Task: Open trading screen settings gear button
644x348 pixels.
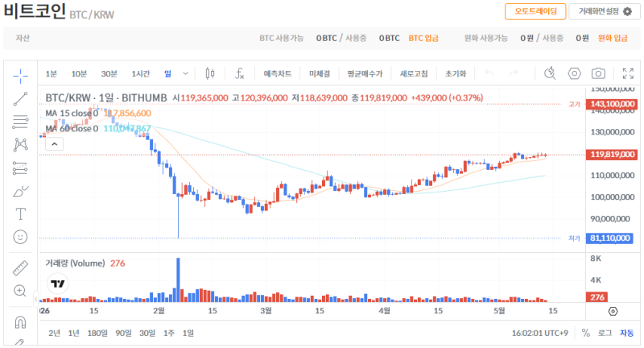Action: (605, 11)
